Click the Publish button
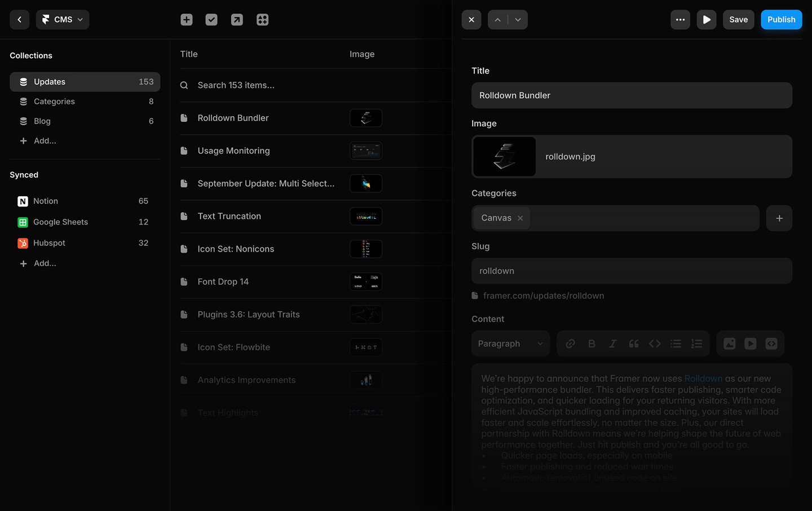This screenshot has width=812, height=511. (782, 20)
